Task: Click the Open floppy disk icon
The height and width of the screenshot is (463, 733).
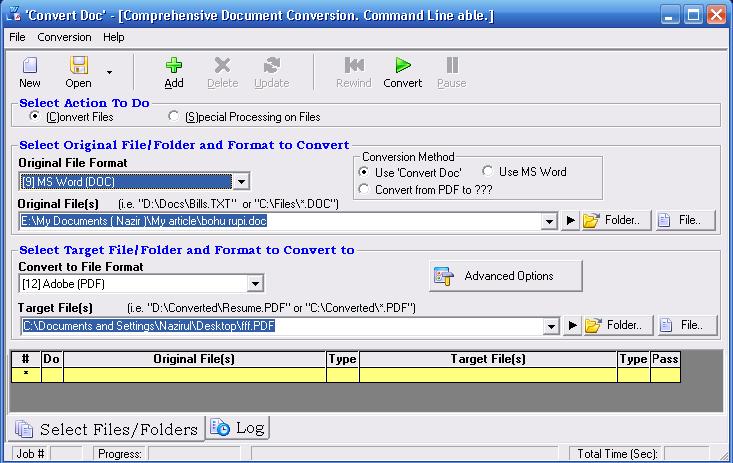Action: click(79, 65)
